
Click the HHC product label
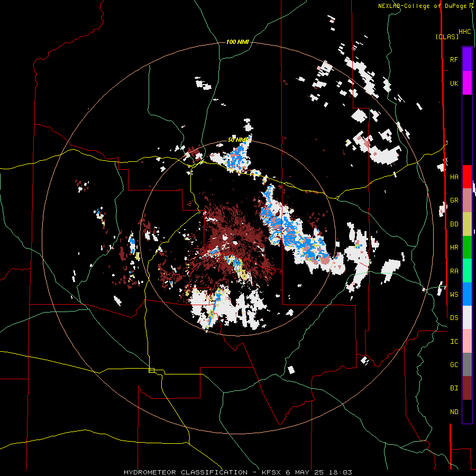click(464, 32)
